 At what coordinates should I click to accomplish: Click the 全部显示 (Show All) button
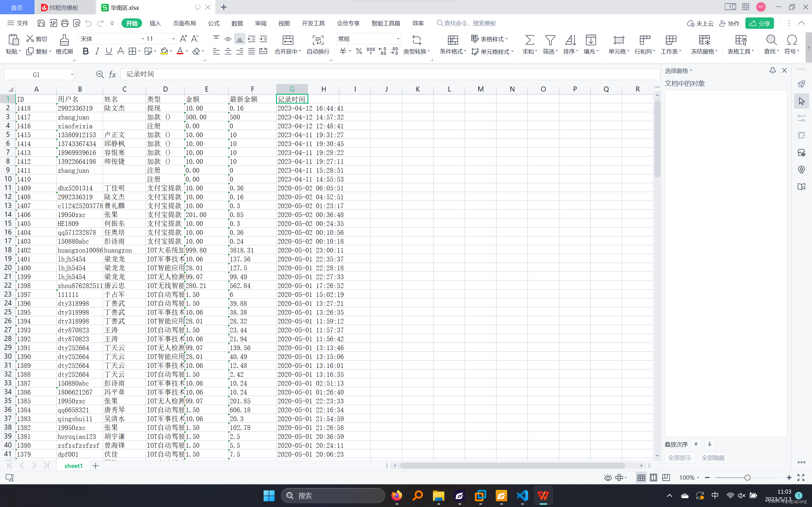pos(679,458)
